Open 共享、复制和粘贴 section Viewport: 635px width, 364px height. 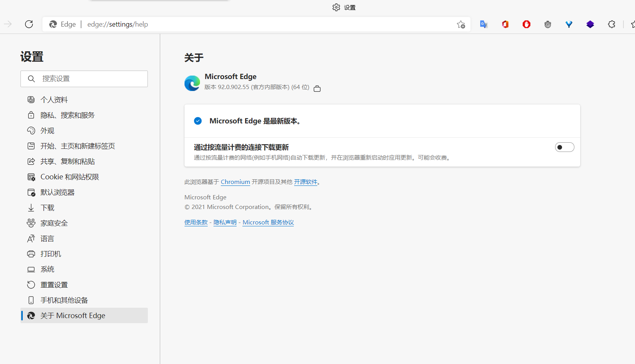tap(84, 161)
